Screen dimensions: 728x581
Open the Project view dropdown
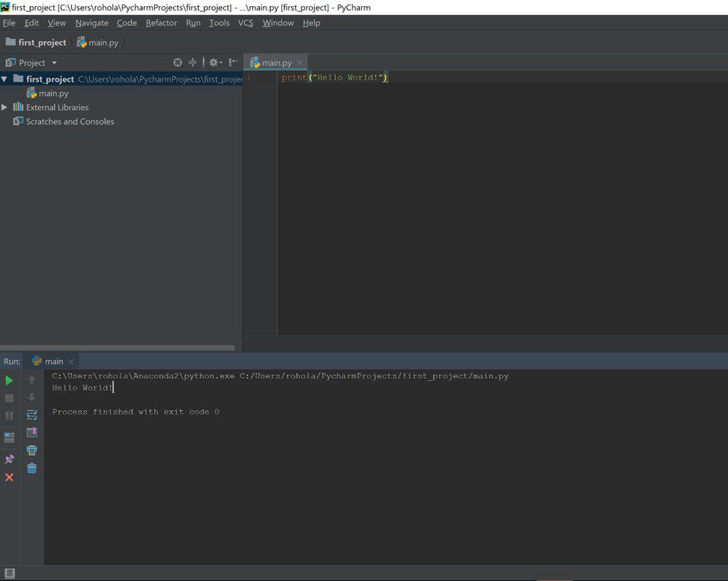point(54,63)
